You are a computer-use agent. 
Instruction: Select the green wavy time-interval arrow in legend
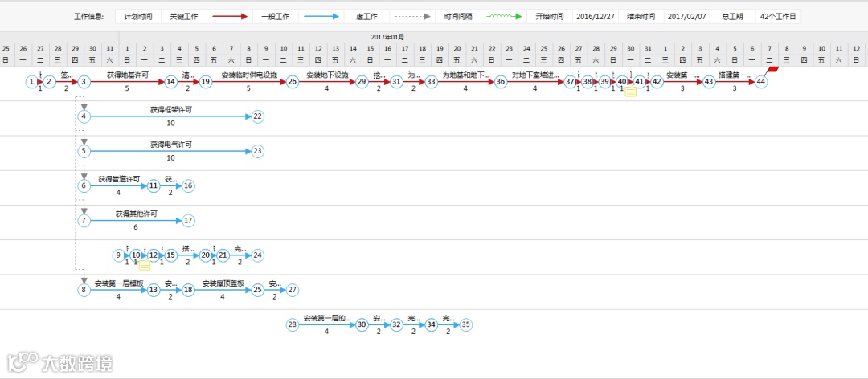tap(504, 17)
